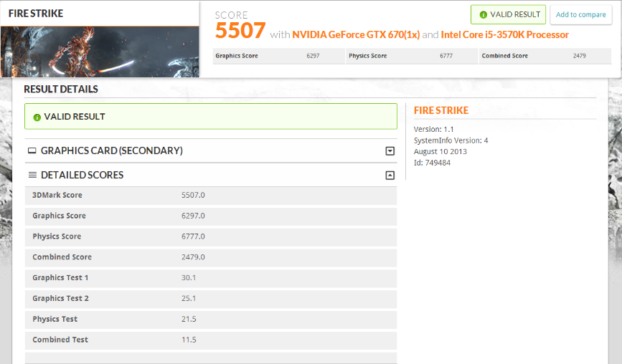
Task: Select Combined Score cell in score summary bar
Action: point(544,56)
